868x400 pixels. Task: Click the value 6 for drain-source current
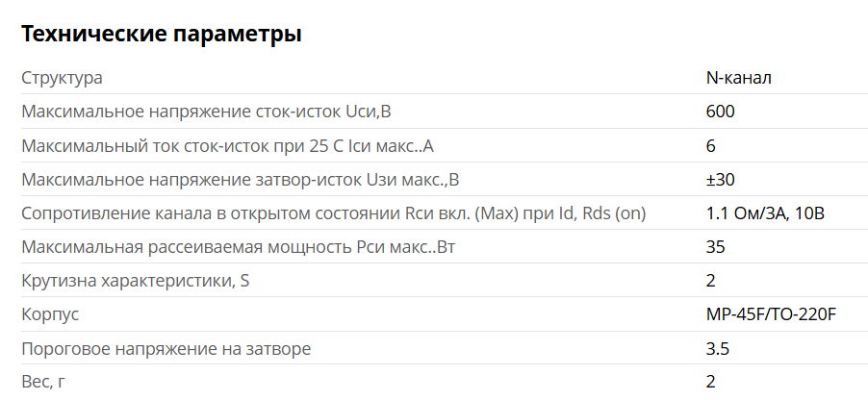[x=711, y=146]
